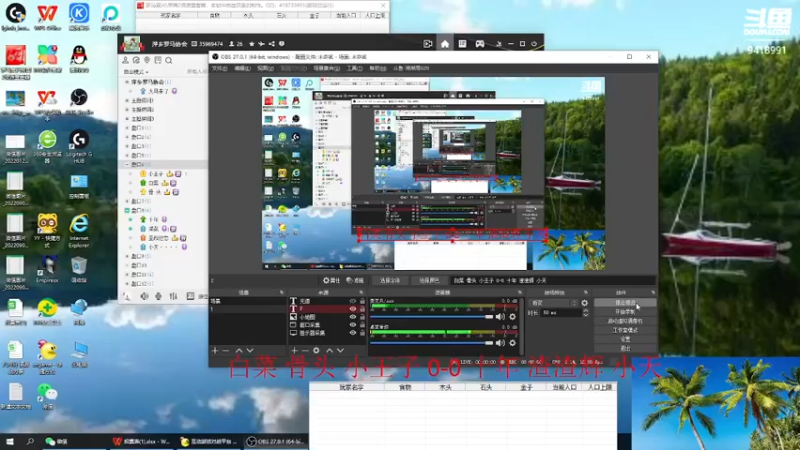800x450 pixels.
Task: Open the 渐变 scene transition dropdown
Action: [x=553, y=303]
